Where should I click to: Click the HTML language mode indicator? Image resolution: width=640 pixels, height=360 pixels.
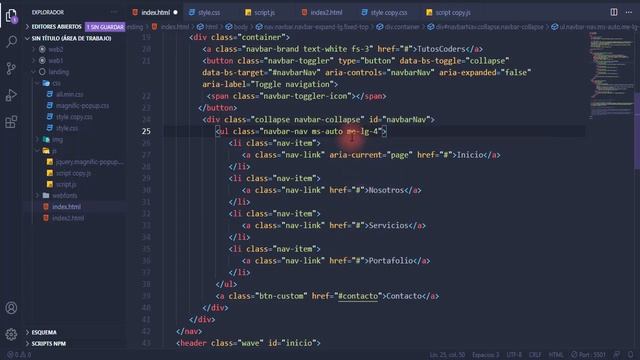pyautogui.click(x=556, y=355)
